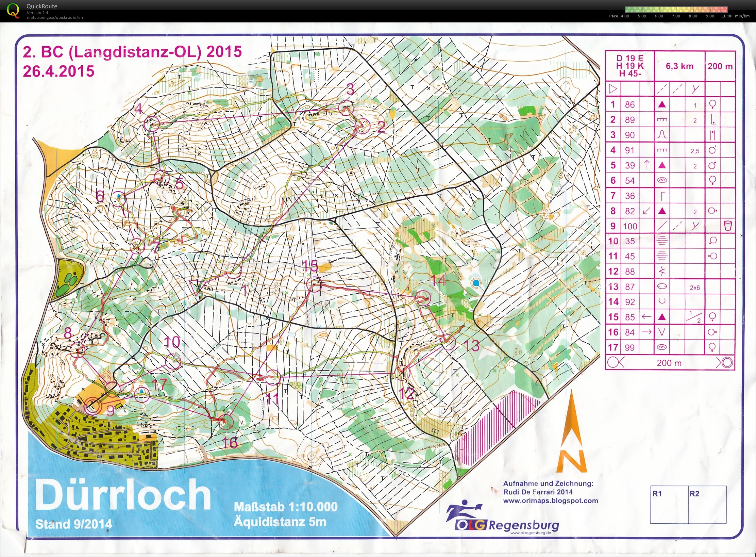
Task: Click the R1 box
Action: coord(669,504)
